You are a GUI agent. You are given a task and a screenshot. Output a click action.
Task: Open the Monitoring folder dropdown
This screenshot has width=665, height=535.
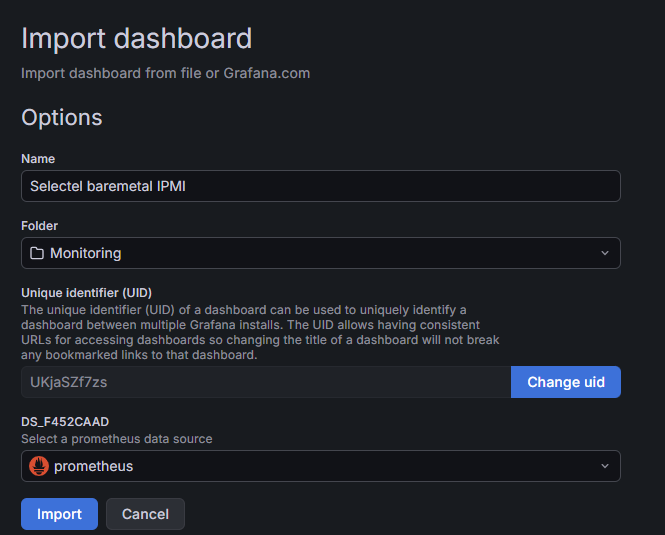click(x=321, y=253)
